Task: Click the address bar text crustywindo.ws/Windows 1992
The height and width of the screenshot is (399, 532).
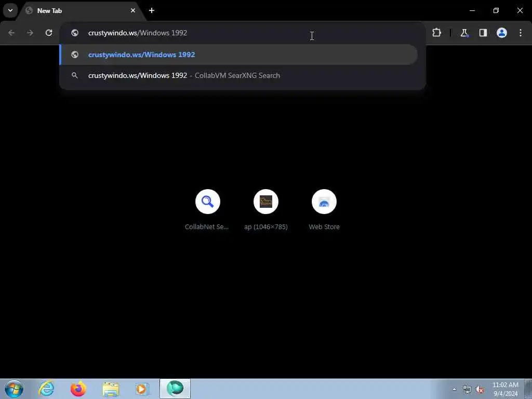Action: point(137,33)
